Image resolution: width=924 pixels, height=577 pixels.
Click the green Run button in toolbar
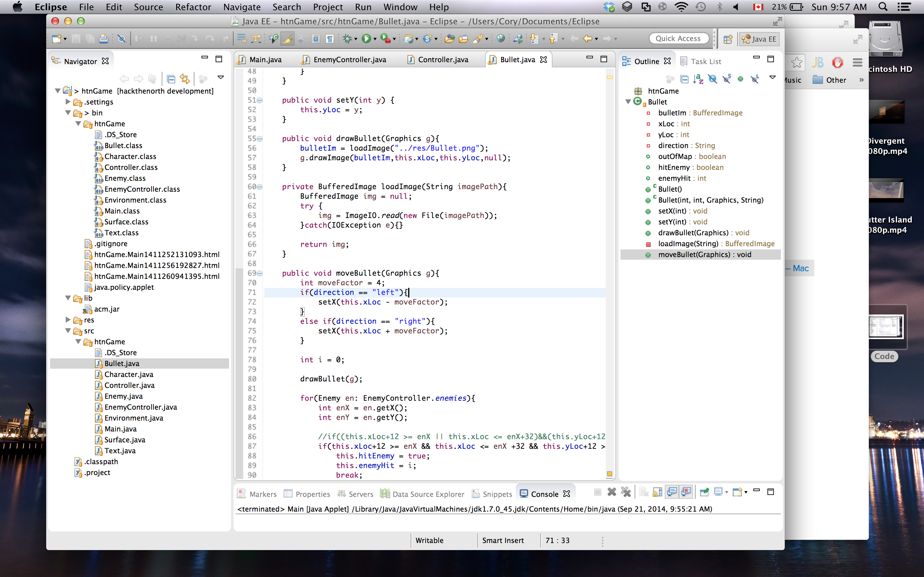point(366,38)
